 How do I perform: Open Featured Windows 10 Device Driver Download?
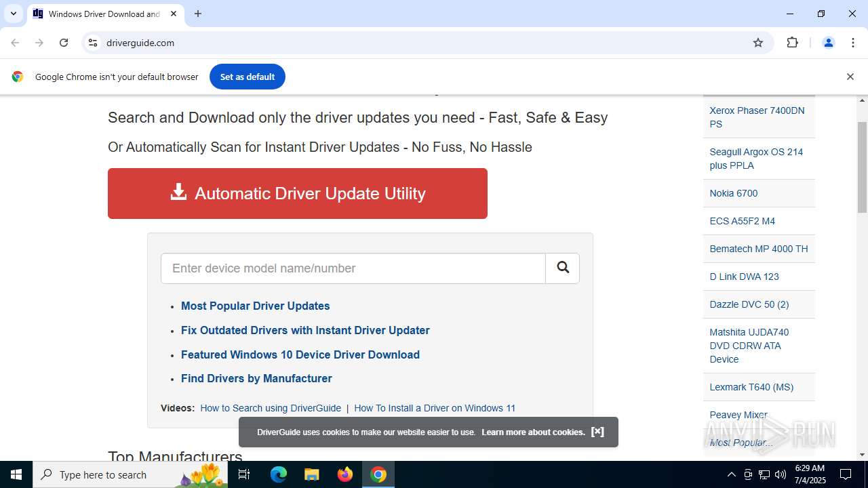300,355
